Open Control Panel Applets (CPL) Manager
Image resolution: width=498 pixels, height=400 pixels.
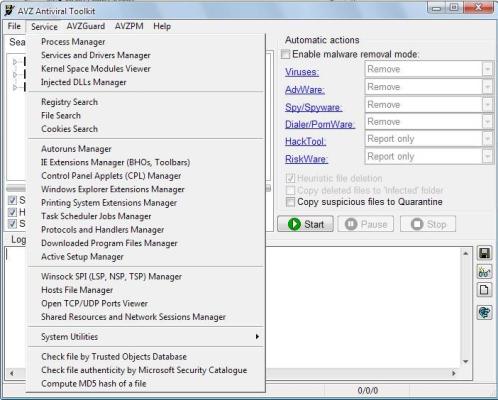[x=146, y=176]
